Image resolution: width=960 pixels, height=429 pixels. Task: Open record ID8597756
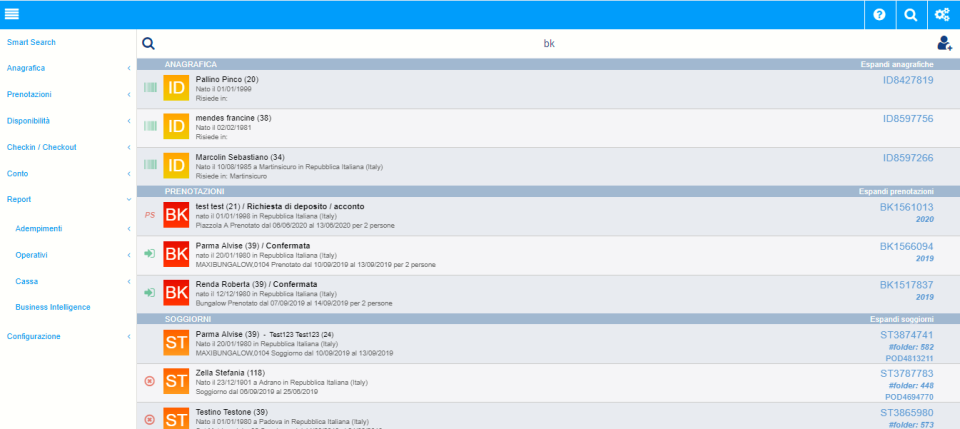pyautogui.click(x=908, y=119)
